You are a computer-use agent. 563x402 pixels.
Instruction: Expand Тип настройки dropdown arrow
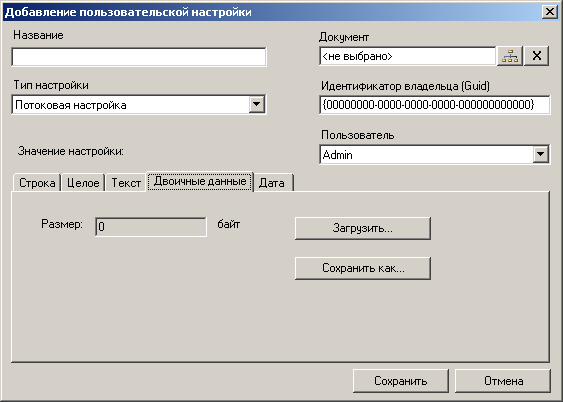tap(257, 104)
